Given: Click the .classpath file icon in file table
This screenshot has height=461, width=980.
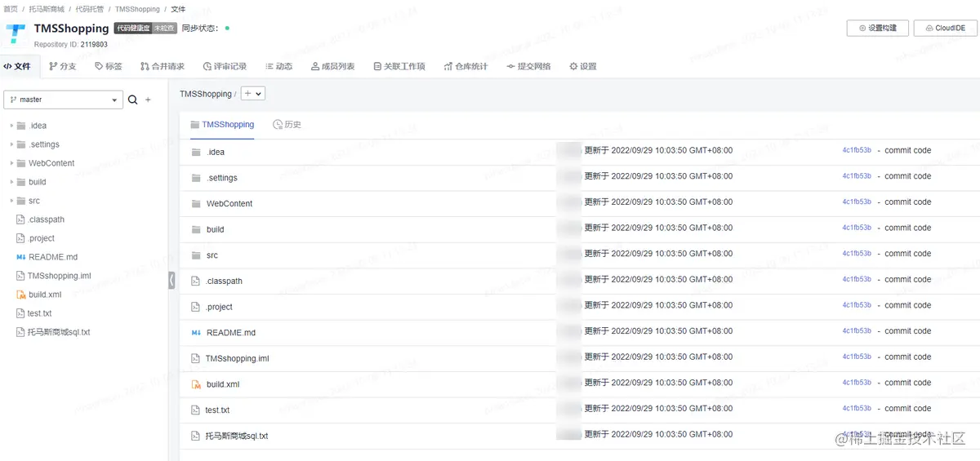Looking at the screenshot, I should [195, 281].
